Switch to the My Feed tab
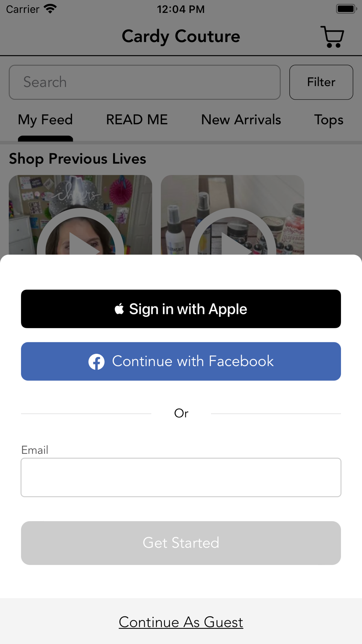This screenshot has height=644, width=362. point(45,120)
